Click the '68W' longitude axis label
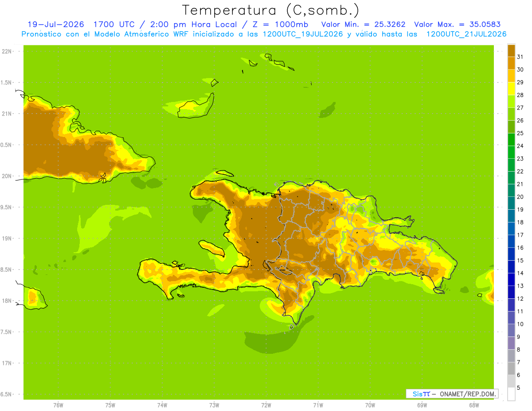 tap(473, 405)
